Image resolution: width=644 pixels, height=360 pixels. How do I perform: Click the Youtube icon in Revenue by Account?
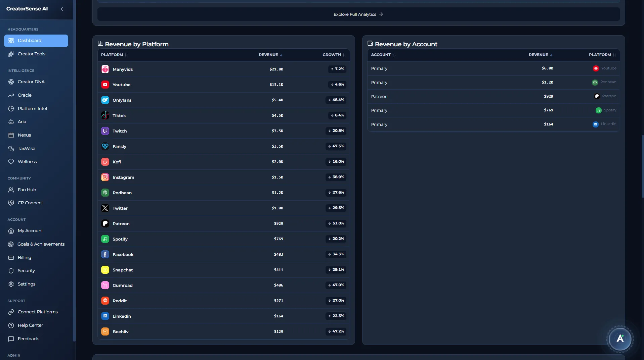coord(595,68)
